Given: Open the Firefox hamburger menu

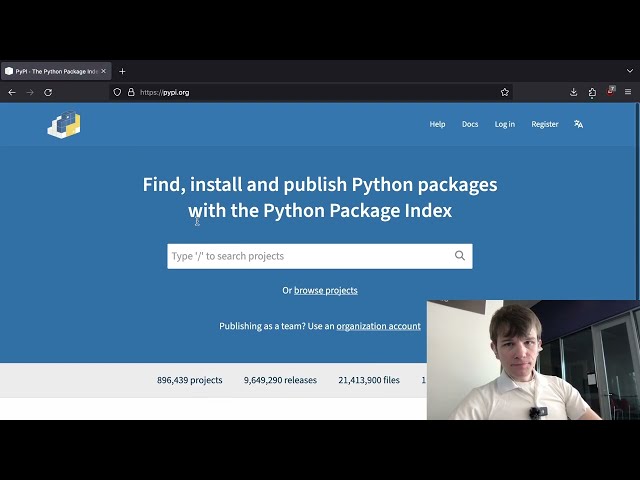Looking at the screenshot, I should click(x=628, y=92).
